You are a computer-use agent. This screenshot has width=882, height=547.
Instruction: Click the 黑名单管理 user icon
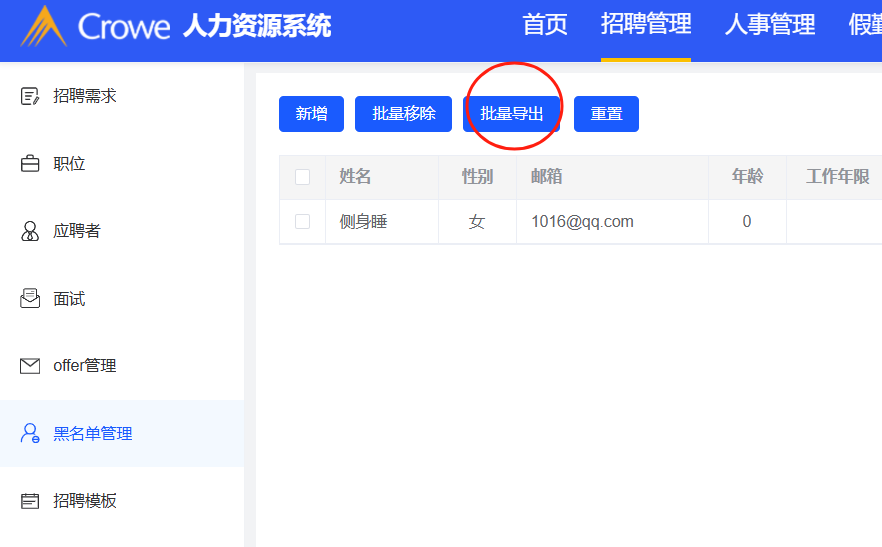pos(30,433)
